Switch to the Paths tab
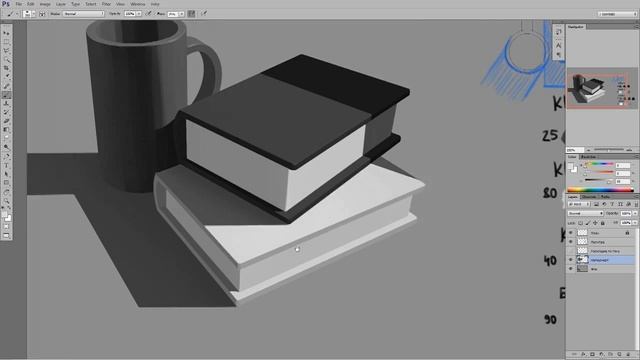The image size is (640, 360). [605, 197]
